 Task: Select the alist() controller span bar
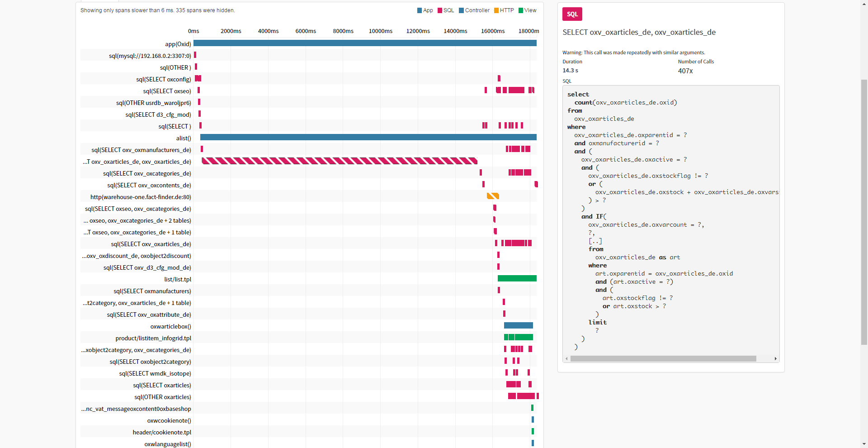(368, 137)
